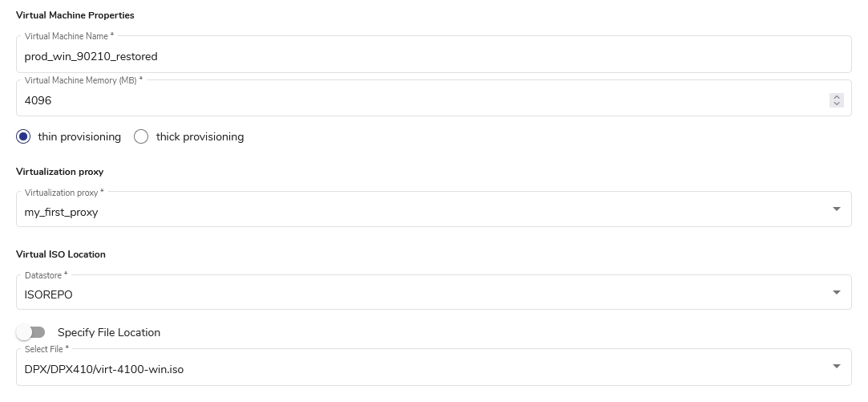Viewport: 868px width, 402px height.
Task: Click the Virtual Machine Properties heading
Action: 75,15
